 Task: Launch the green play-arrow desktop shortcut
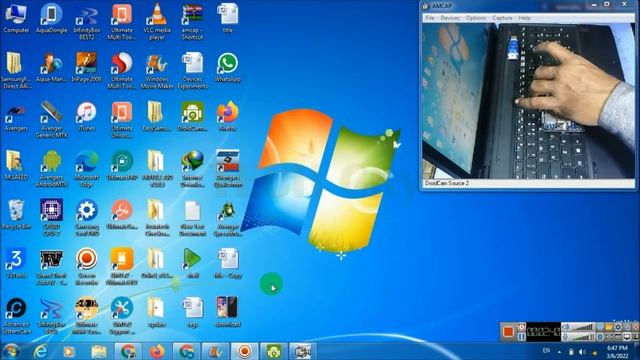click(192, 263)
